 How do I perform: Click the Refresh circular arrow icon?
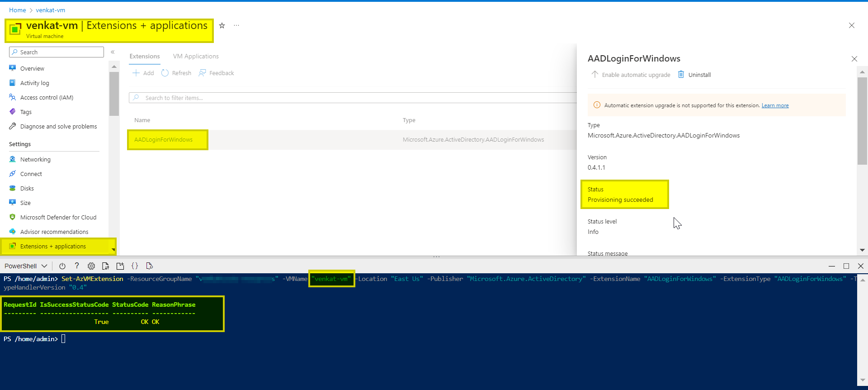pos(165,73)
